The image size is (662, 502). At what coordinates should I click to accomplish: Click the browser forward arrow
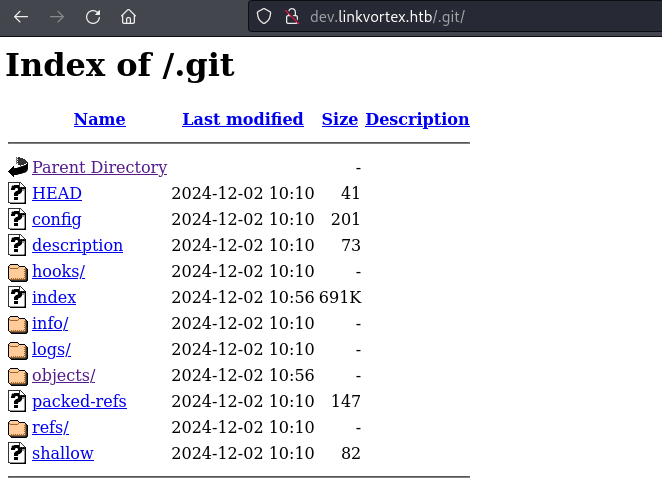point(57,17)
